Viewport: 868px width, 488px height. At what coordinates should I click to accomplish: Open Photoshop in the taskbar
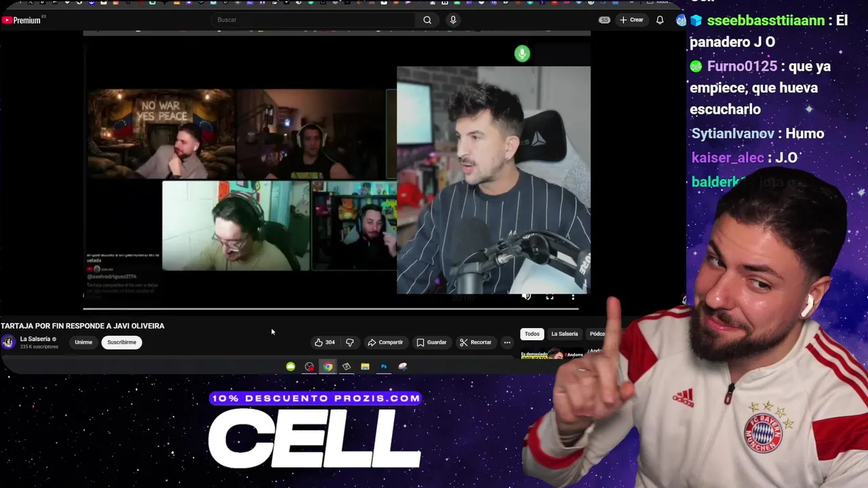tap(384, 367)
